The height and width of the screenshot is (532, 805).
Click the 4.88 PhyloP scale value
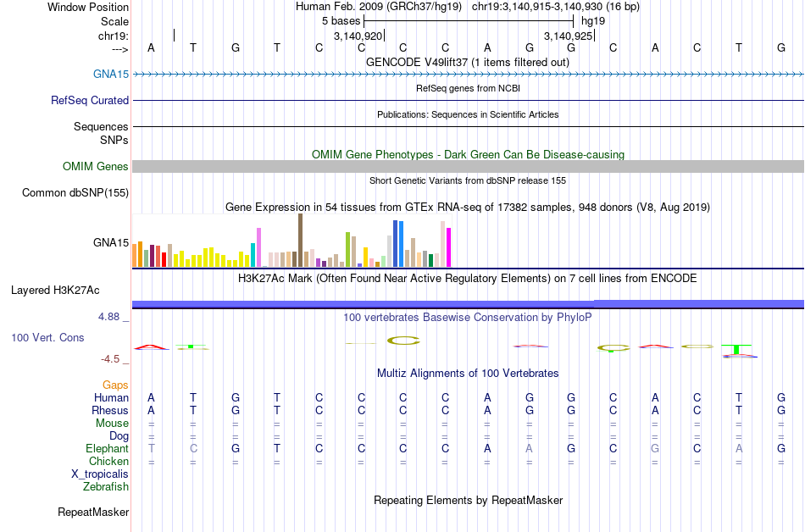[x=108, y=317]
